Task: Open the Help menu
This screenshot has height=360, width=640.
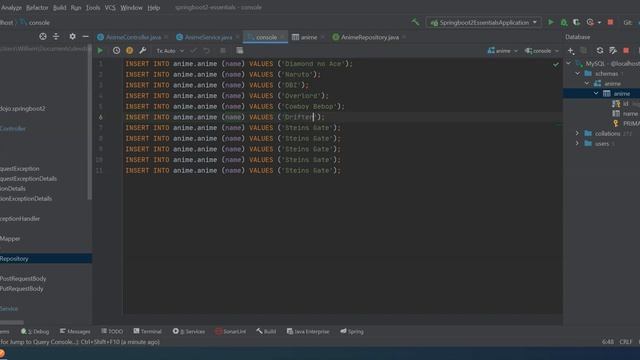Action: (x=153, y=7)
